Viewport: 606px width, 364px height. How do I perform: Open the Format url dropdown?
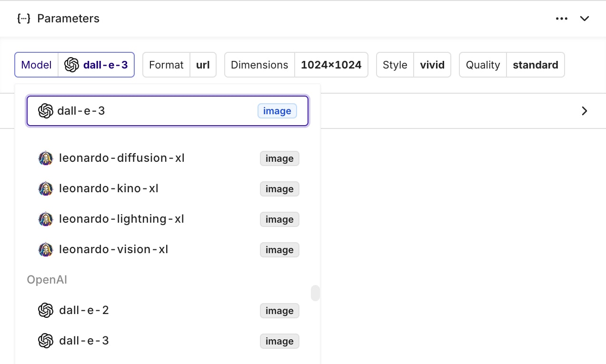179,65
